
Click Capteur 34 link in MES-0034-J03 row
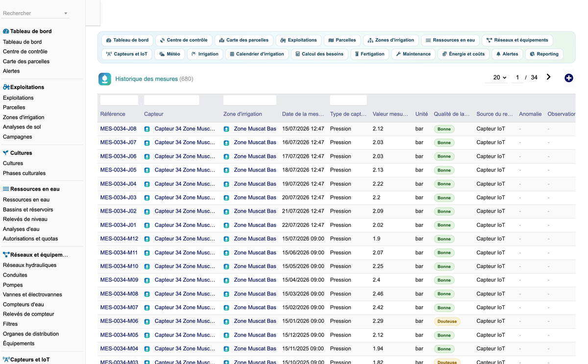(x=185, y=198)
